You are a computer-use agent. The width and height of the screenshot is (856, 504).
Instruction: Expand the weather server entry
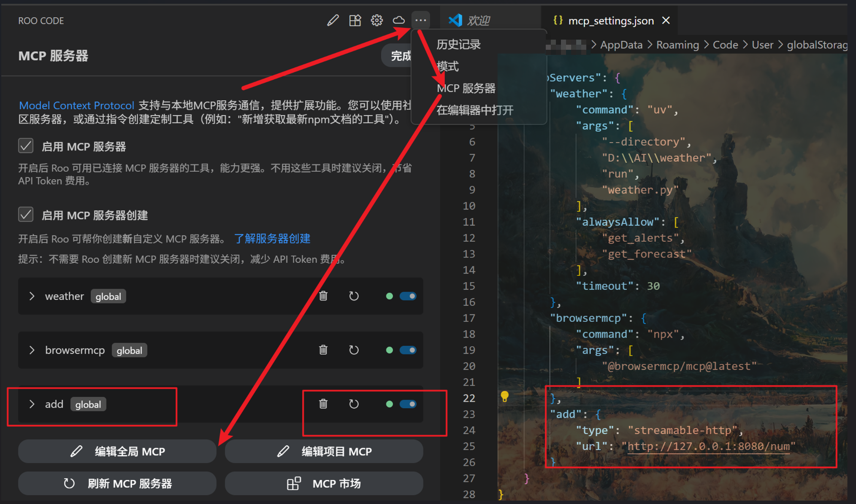[32, 296]
